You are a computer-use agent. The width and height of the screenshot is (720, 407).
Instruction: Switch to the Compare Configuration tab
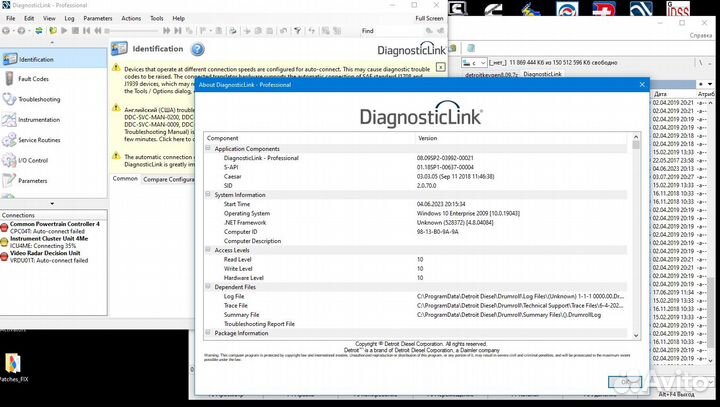pyautogui.click(x=170, y=179)
